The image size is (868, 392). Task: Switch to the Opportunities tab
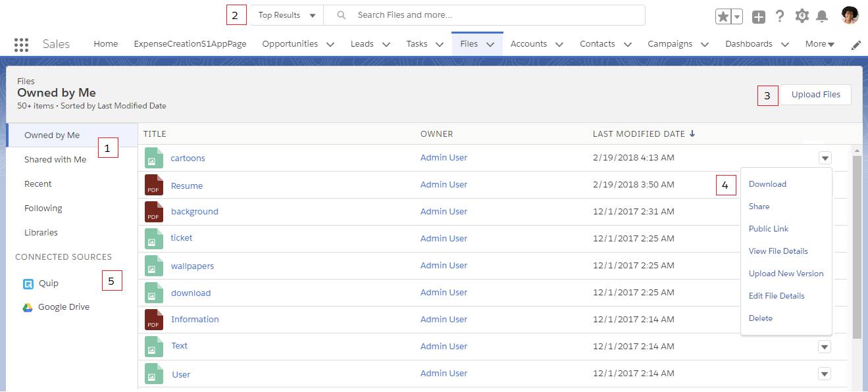290,44
